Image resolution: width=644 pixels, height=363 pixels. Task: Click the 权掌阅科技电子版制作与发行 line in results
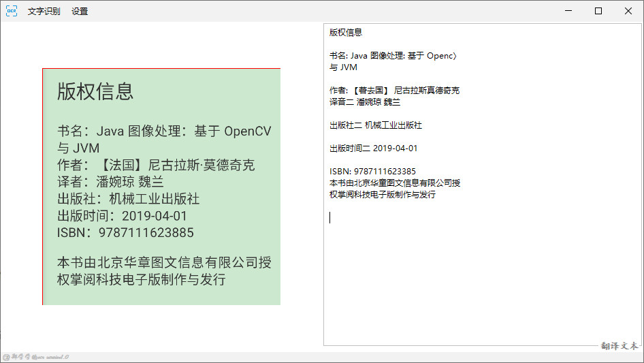[x=383, y=194]
